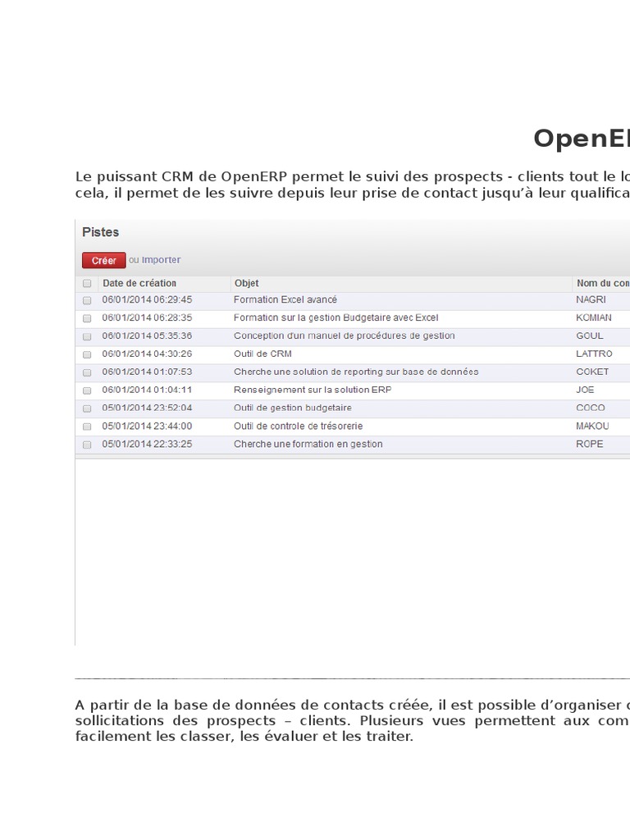Screen dimensions: 630x840
Task: Check the row for Cherche une formation en gestion
Action: [87, 445]
